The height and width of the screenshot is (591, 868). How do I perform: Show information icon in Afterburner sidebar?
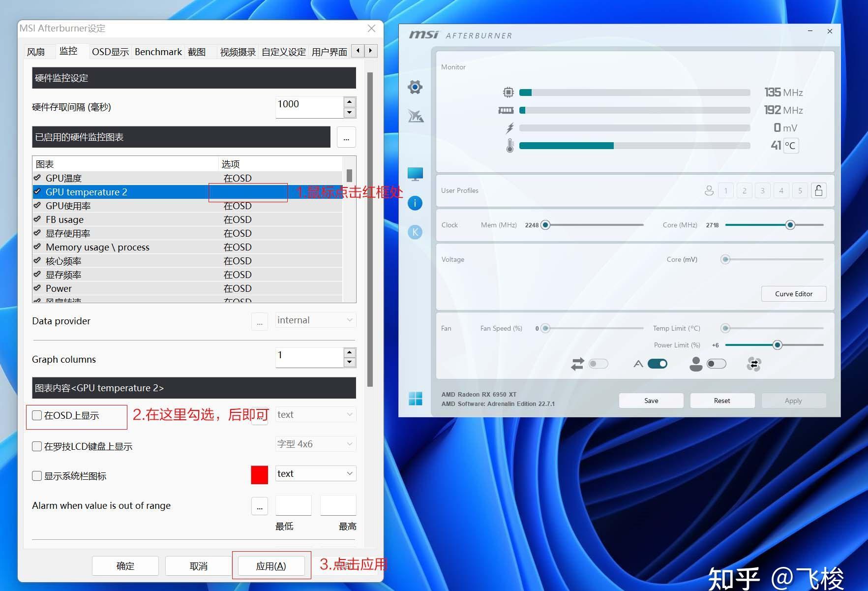click(x=415, y=203)
